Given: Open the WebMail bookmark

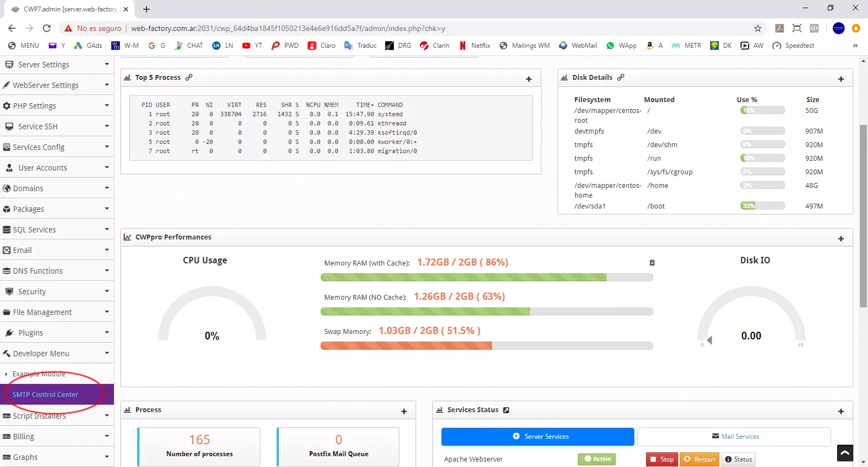Looking at the screenshot, I should (578, 46).
